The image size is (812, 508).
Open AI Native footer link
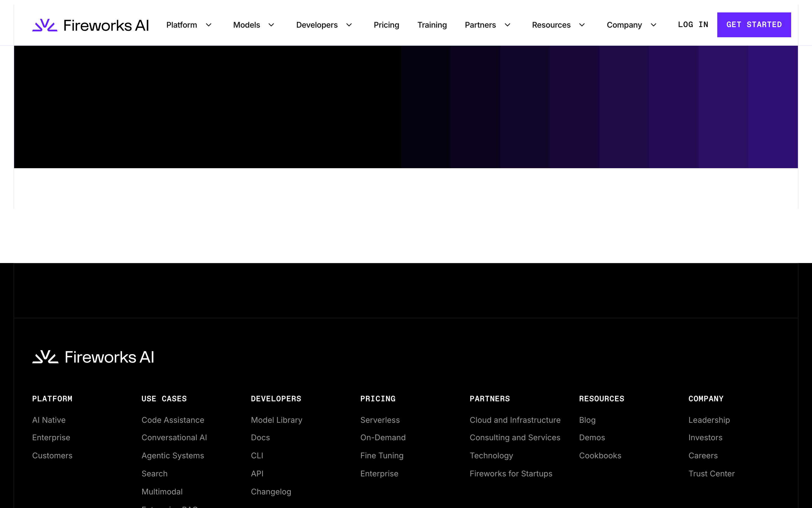(49, 420)
